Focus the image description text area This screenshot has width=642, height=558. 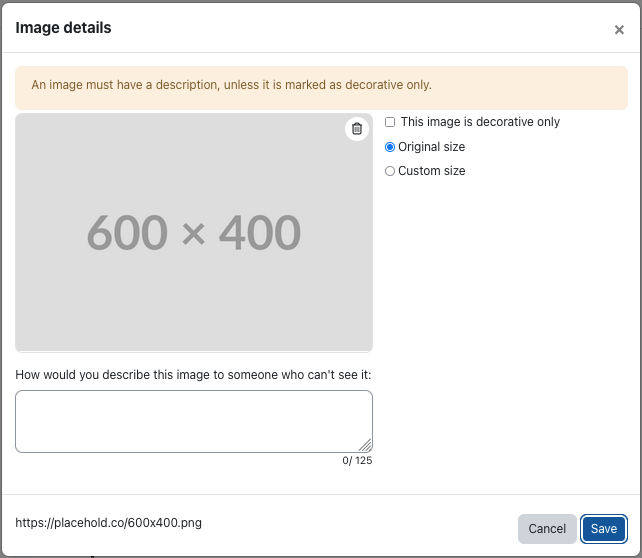[x=194, y=421]
